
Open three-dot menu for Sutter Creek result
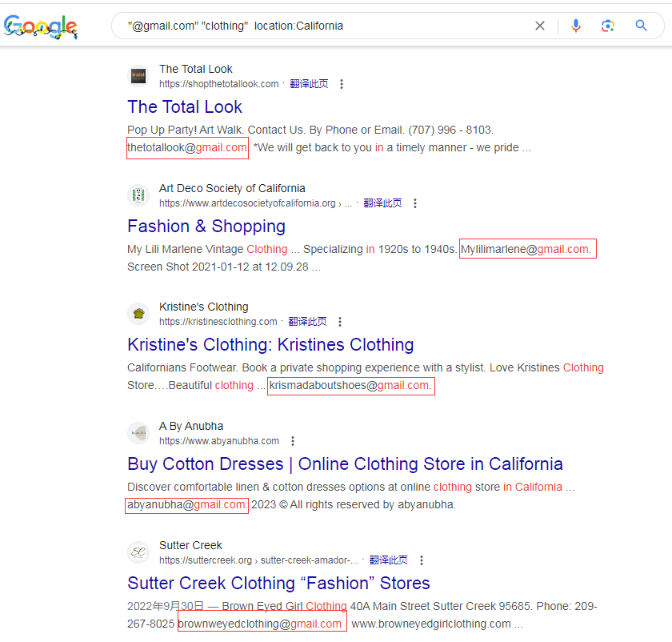tap(422, 560)
